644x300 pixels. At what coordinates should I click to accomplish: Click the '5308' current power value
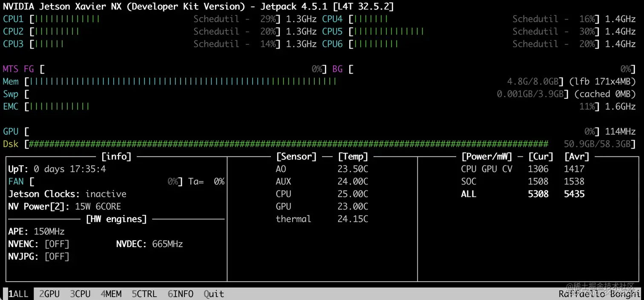point(538,194)
